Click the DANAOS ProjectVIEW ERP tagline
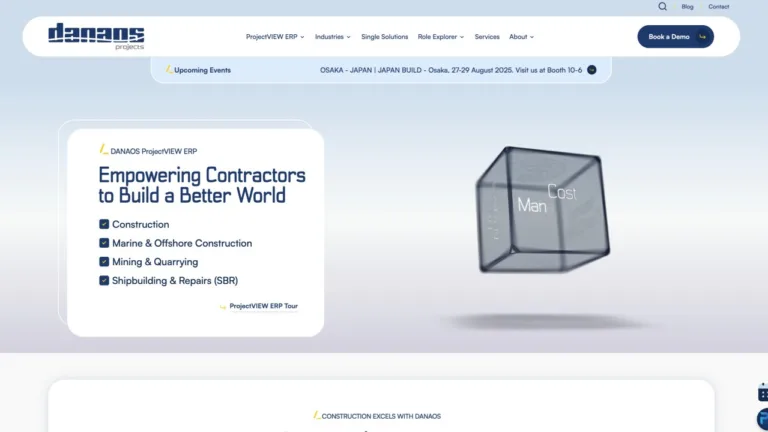Screen dimensions: 768x432 click(154, 151)
